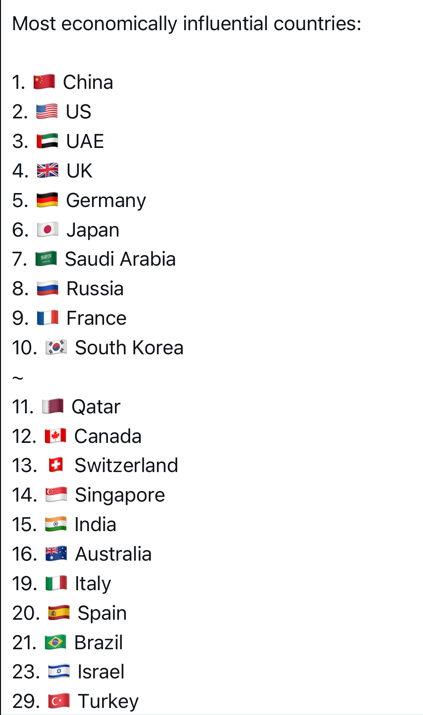Click the Switzerland flag icon
The width and height of the screenshot is (423, 715).
(56, 465)
